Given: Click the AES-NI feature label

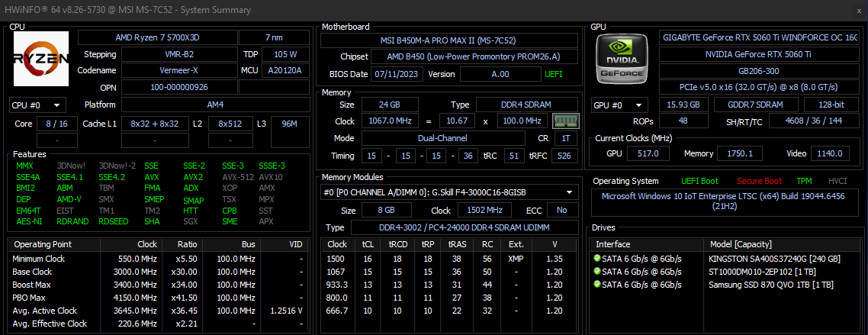Looking at the screenshot, I should coord(27,221).
